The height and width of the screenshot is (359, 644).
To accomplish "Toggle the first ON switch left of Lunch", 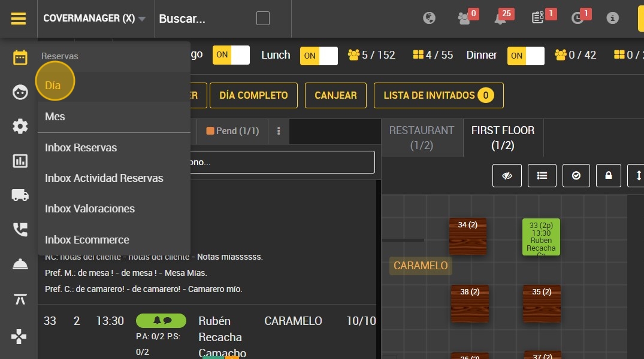I will coord(231,55).
